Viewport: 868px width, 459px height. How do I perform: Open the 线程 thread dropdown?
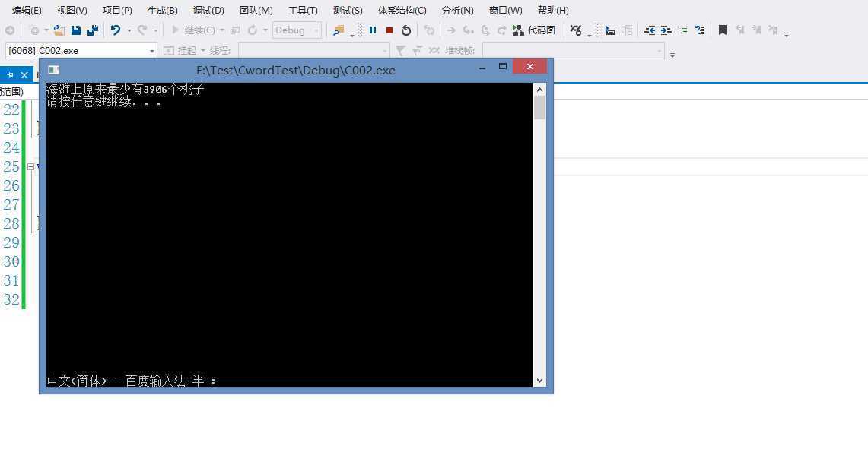pyautogui.click(x=314, y=50)
